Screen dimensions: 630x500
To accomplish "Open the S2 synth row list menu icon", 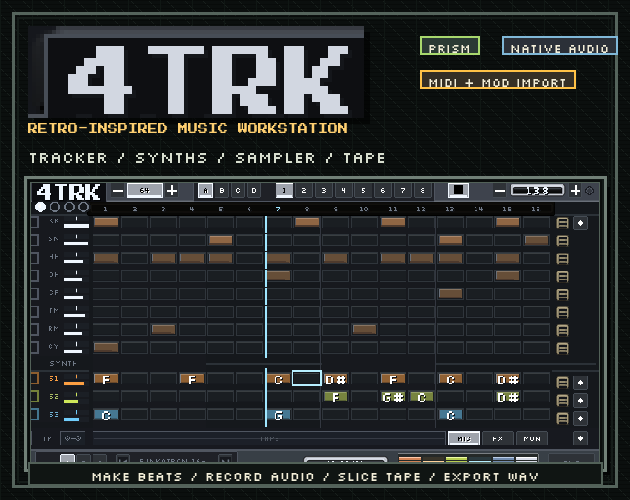I will [562, 400].
